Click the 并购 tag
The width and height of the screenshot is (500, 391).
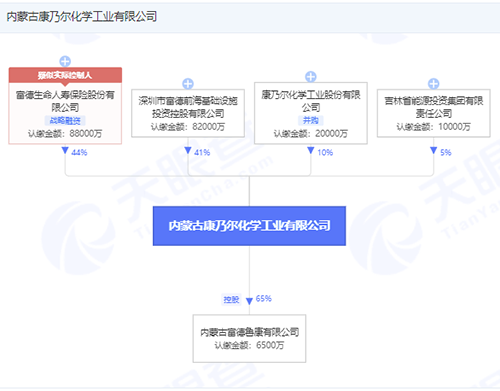311,120
